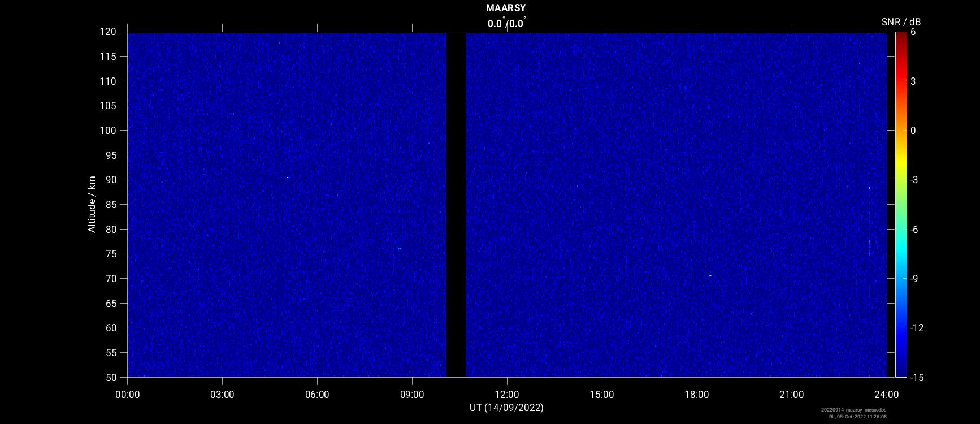This screenshot has height=424, width=980.
Task: Click the 03:00 time tick label
Action: click(222, 395)
